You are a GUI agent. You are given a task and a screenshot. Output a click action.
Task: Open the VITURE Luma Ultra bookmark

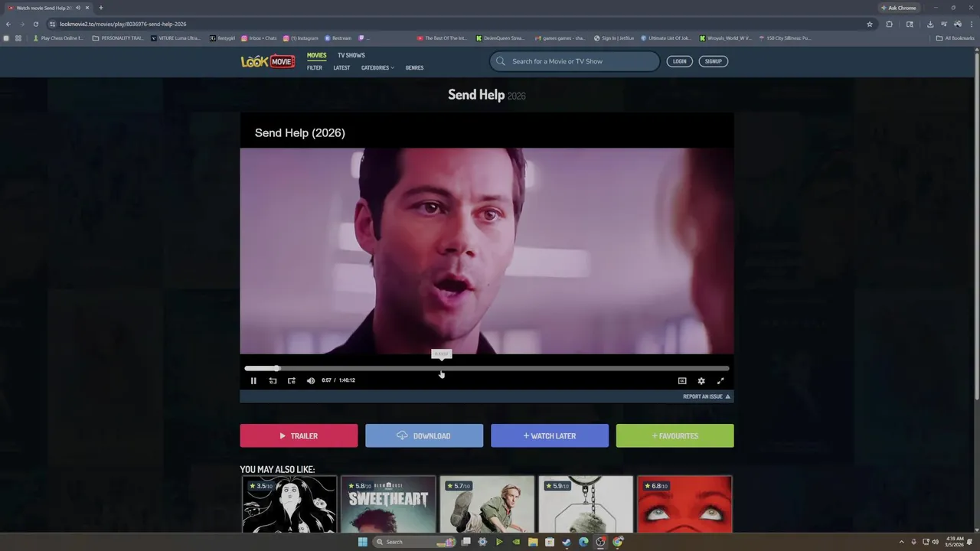[x=176, y=37]
